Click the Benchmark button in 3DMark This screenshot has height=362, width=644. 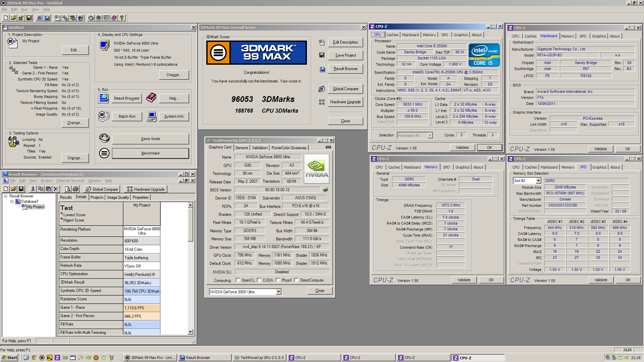click(150, 154)
